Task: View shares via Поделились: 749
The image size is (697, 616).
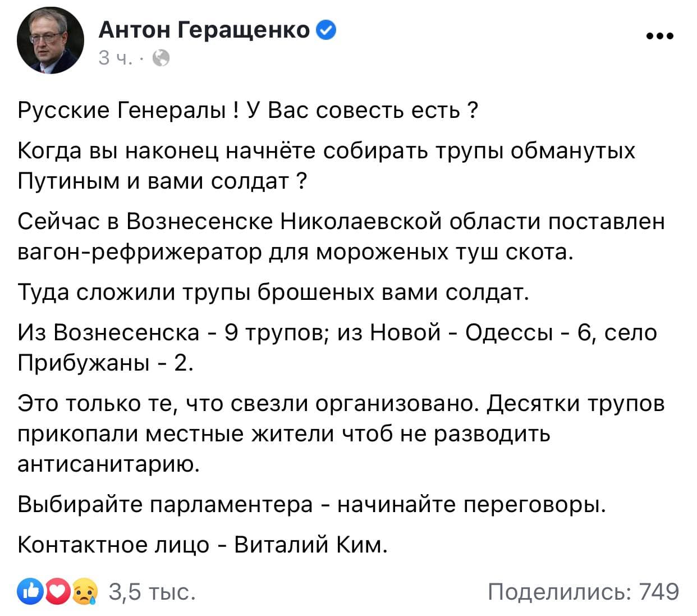Action: click(584, 592)
